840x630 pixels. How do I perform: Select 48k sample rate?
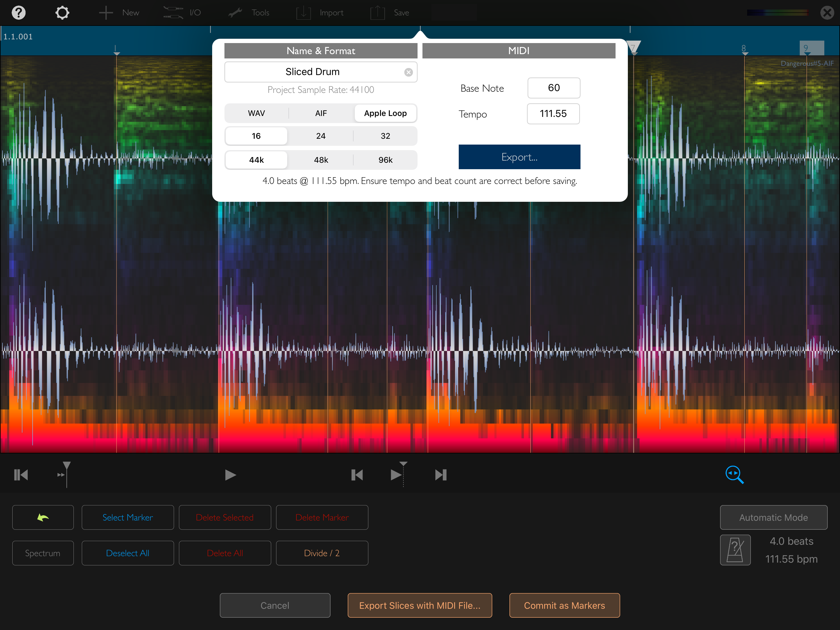tap(321, 160)
